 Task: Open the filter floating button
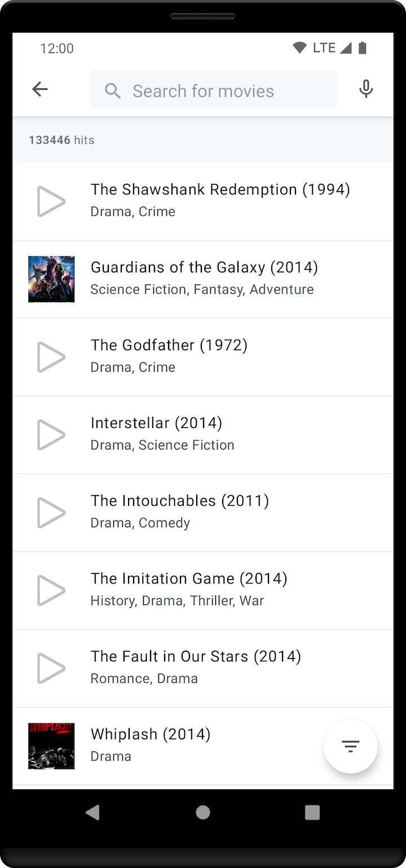click(x=350, y=746)
